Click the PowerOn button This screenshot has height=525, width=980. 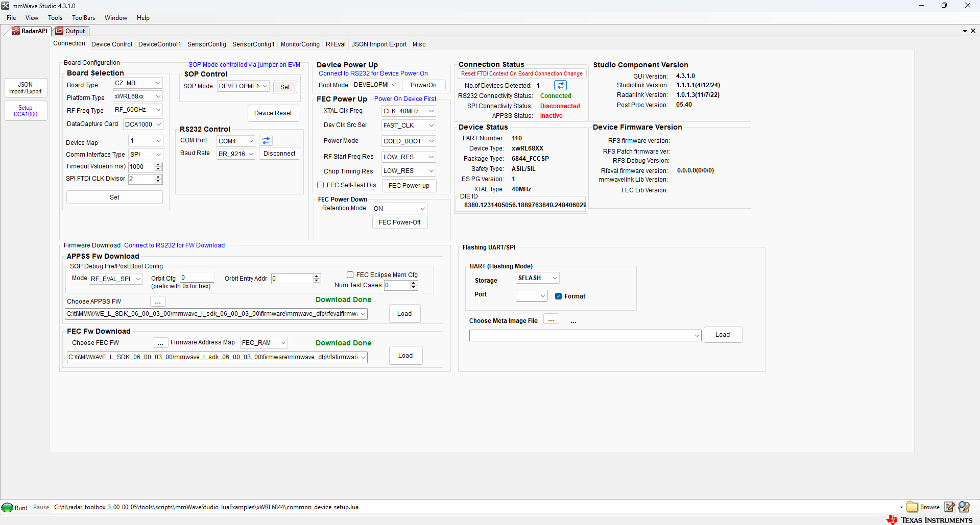[423, 85]
